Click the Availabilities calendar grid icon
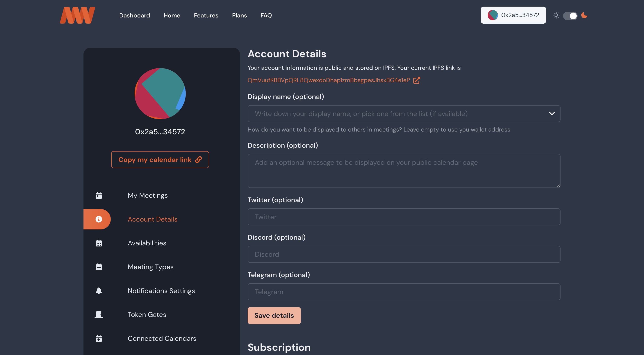Screen dimensions: 644x355 tap(99, 243)
